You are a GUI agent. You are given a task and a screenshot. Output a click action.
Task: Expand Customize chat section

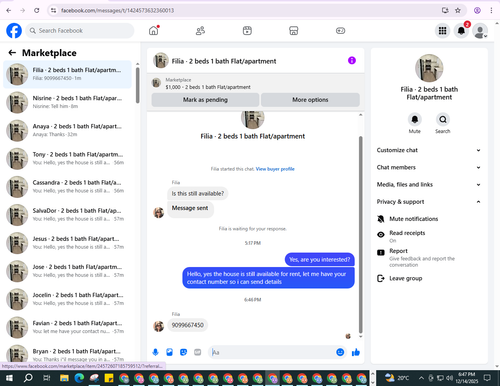tap(429, 150)
